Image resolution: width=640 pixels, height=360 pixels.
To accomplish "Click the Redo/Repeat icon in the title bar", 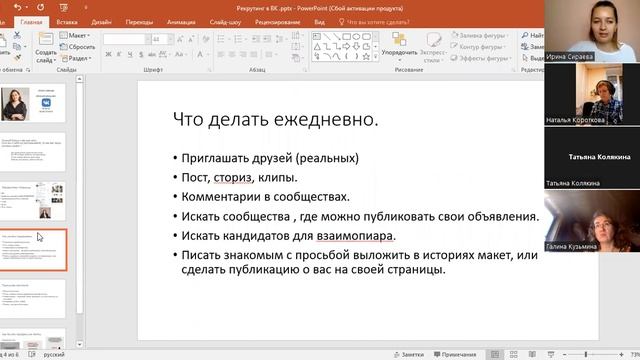I will (40, 7).
